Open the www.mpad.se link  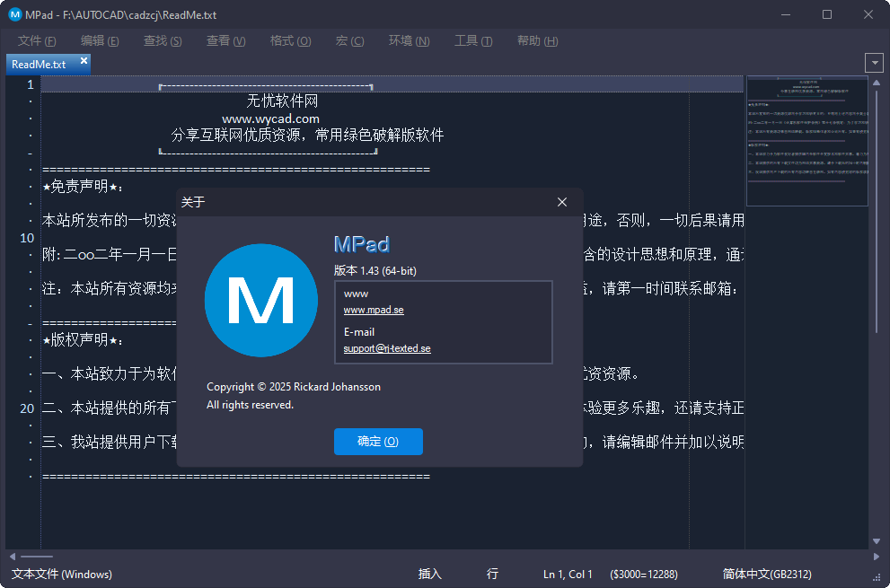[372, 310]
